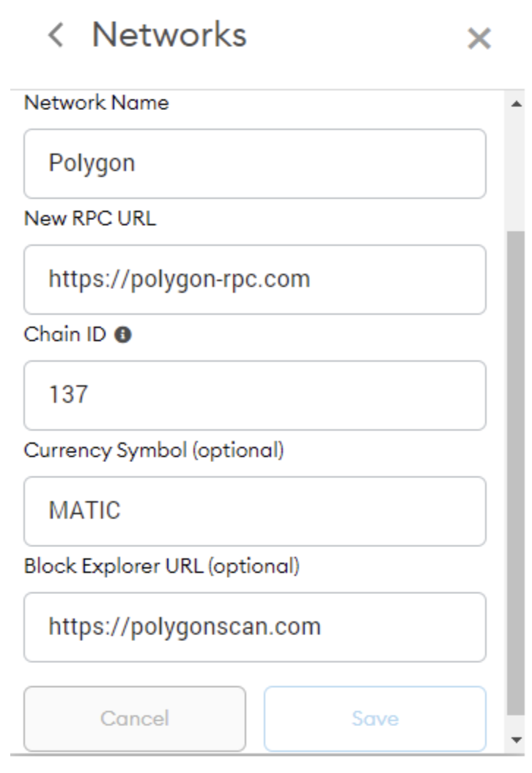Click the scrollbar track above the thumb
532x773 pixels.
tap(516, 169)
